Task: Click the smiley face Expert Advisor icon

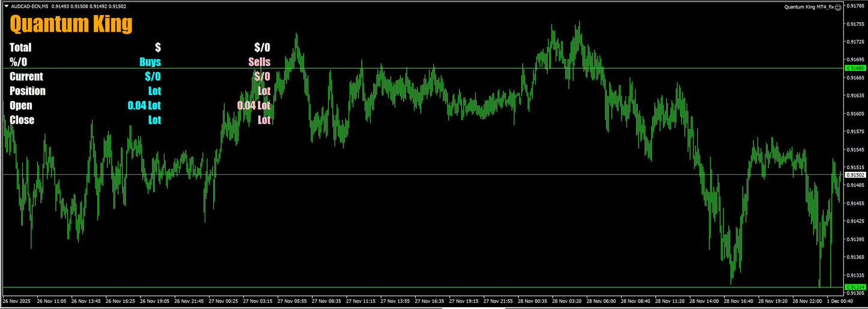Action: point(837,7)
